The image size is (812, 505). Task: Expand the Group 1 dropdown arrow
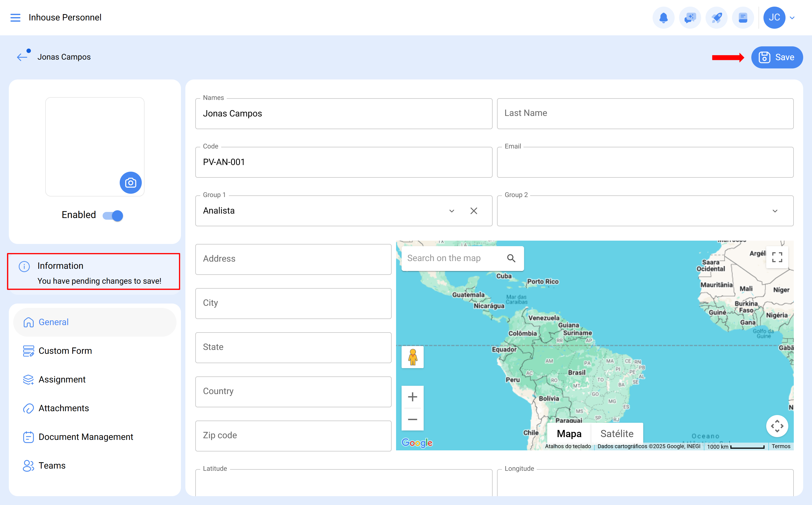click(452, 211)
